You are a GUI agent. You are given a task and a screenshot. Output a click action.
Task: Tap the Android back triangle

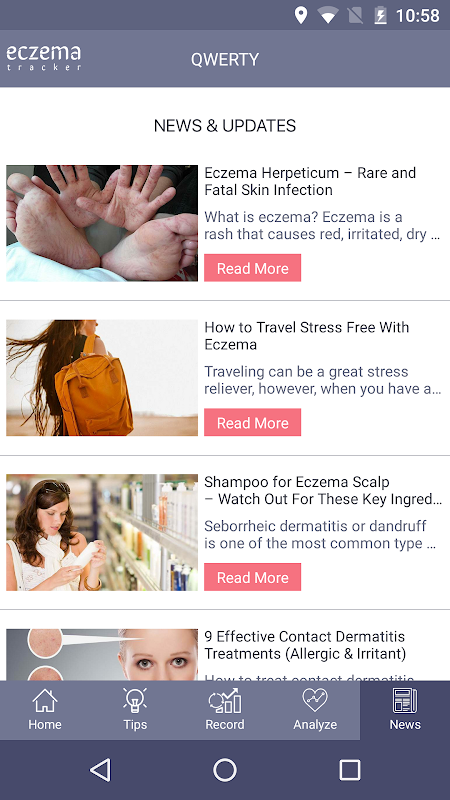pyautogui.click(x=100, y=770)
